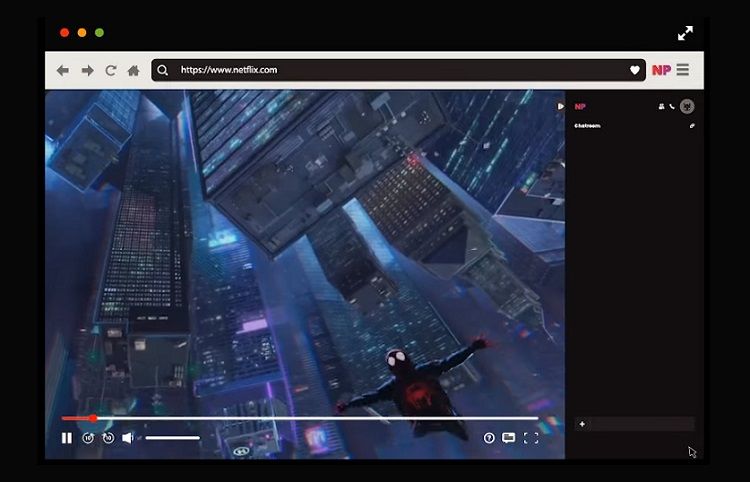Mute the video with the speaker icon
Screen dimensions: 750x482
pos(128,438)
